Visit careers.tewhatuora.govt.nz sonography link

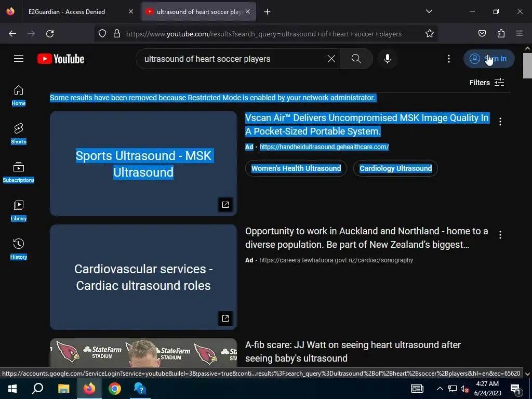pos(336,260)
